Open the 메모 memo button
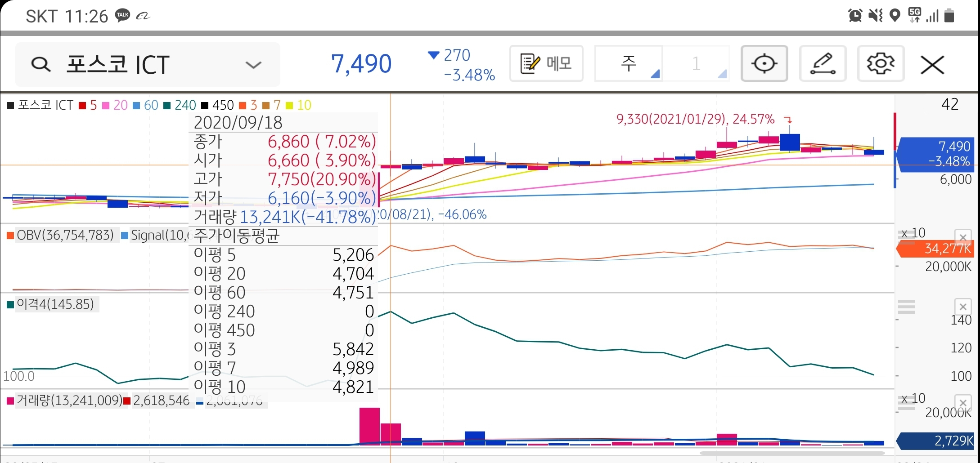The image size is (980, 463). point(546,63)
